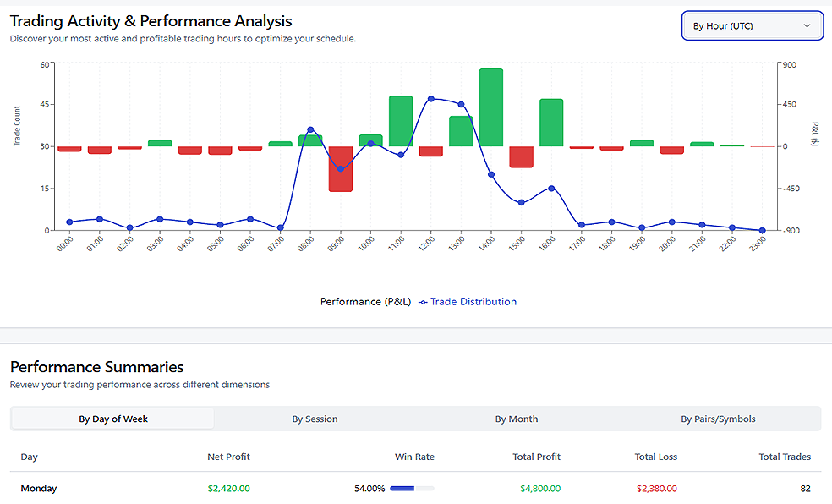The width and height of the screenshot is (832, 504).
Task: Click the large red bar at 09:00
Action: 341,168
